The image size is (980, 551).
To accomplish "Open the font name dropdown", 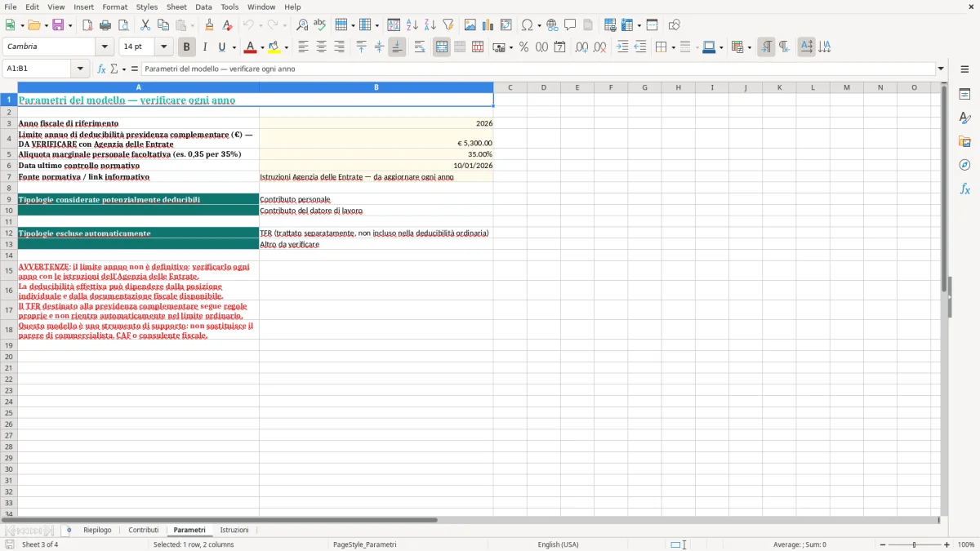I will 105,47.
